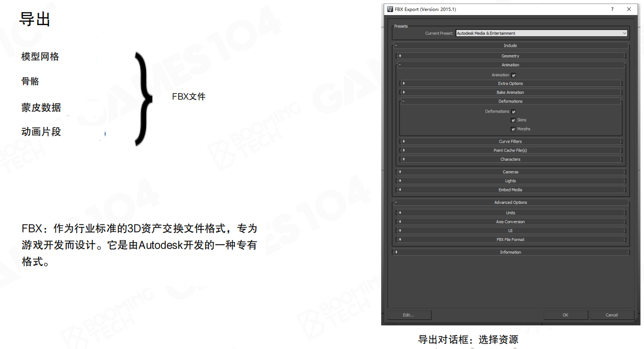Open the Current Preset dropdown
The image size is (644, 349).
tap(624, 33)
